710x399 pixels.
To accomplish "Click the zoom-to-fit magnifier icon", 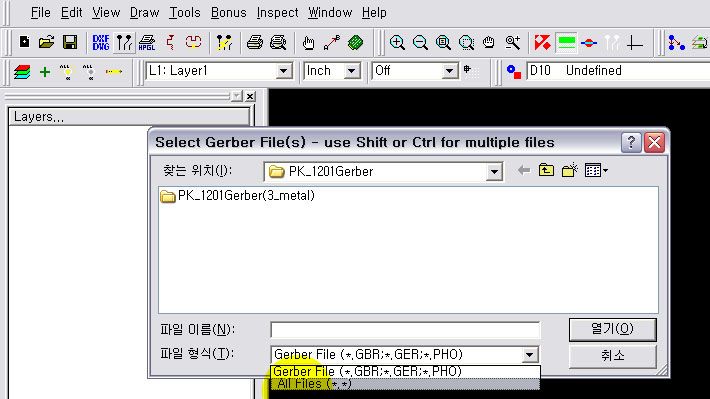I will coord(443,43).
